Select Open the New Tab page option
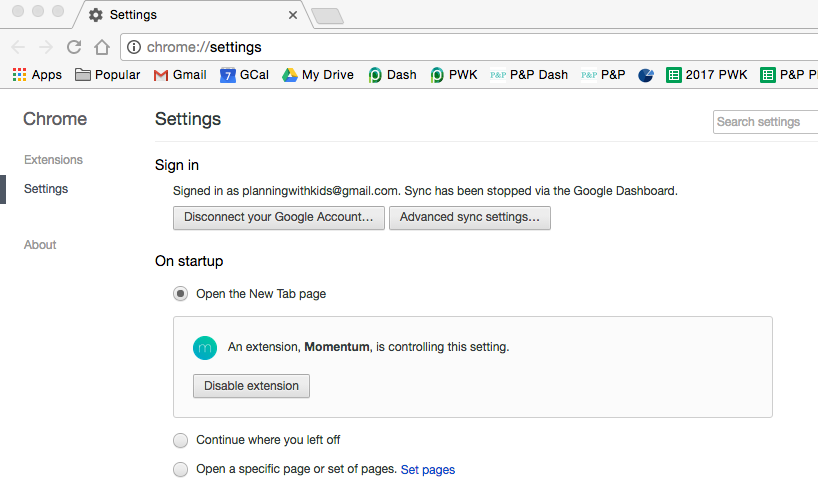Screen dimensions: 818x503 [180, 294]
